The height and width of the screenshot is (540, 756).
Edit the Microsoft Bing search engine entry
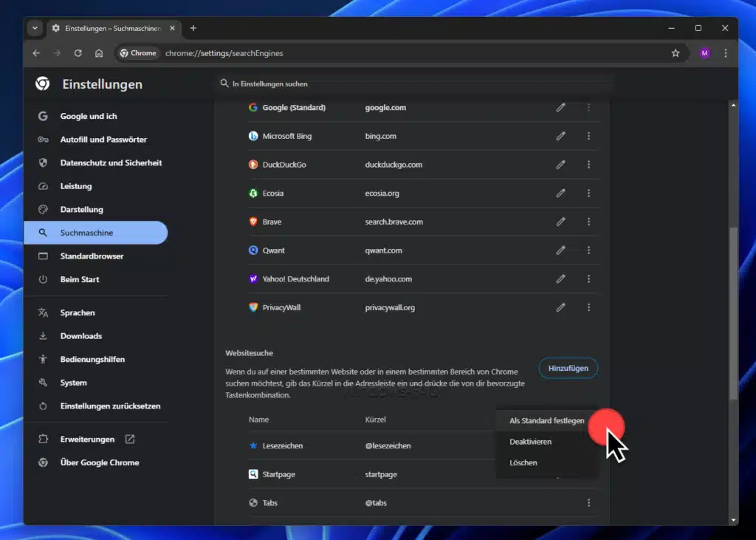pos(560,136)
